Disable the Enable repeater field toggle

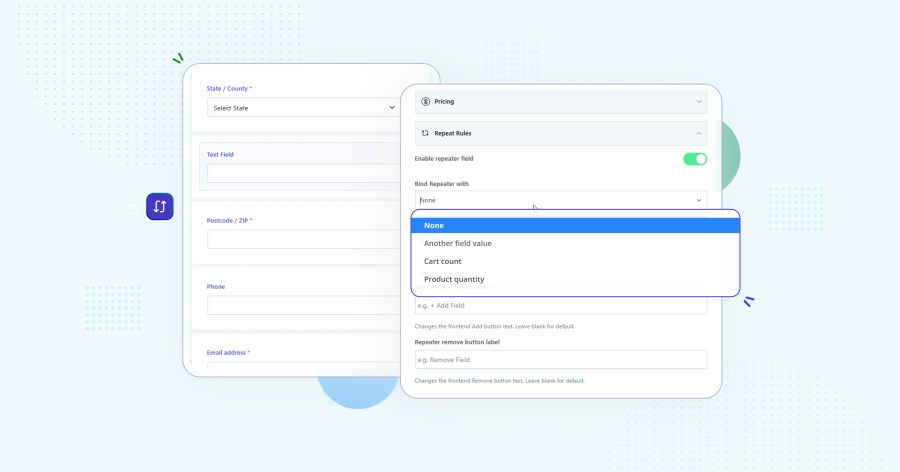pyautogui.click(x=695, y=159)
